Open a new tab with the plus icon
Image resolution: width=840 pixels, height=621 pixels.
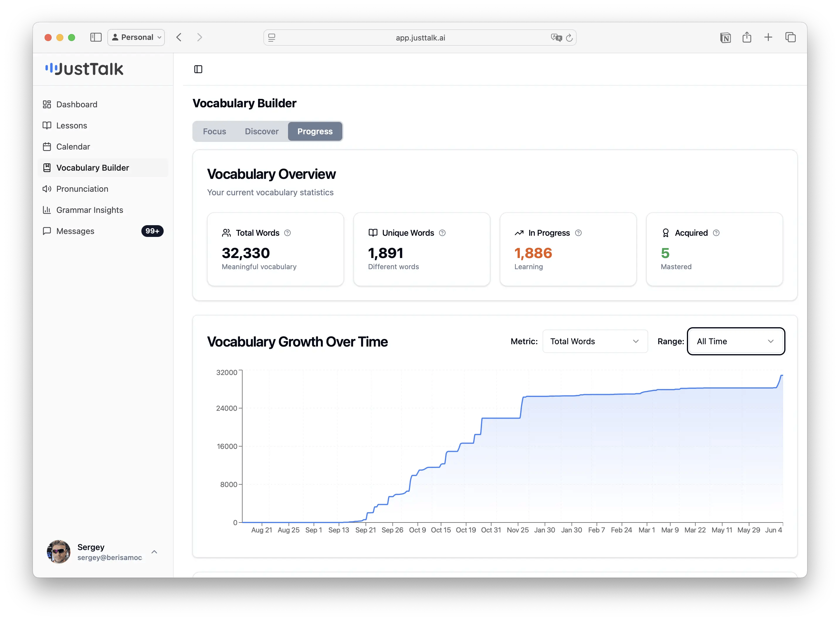pos(768,37)
